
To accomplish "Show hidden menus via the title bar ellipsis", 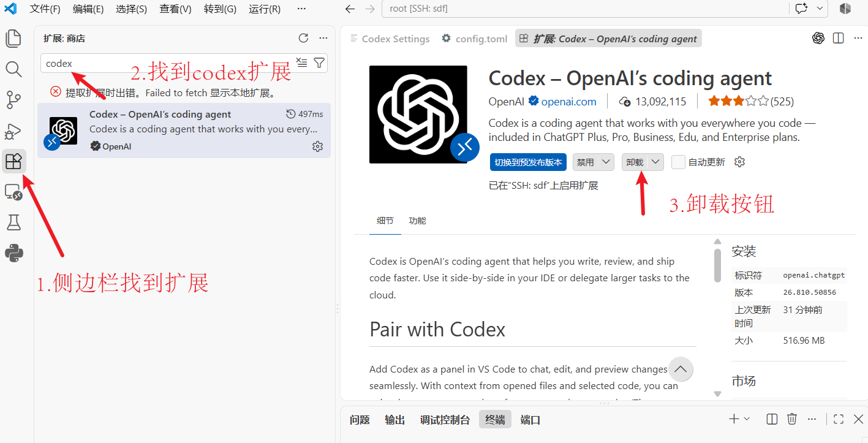I will pos(301,9).
